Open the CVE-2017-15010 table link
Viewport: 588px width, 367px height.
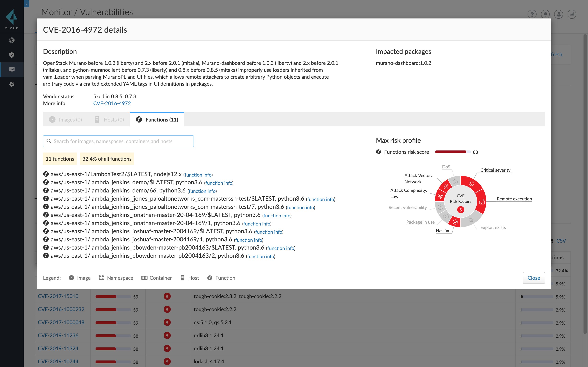tap(58, 296)
